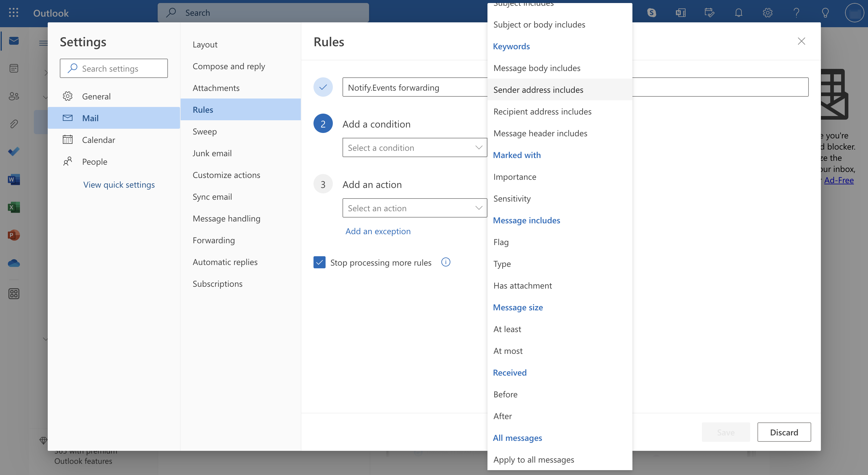Click the Skype icon in top toolbar
This screenshot has width=868, height=475.
651,11
